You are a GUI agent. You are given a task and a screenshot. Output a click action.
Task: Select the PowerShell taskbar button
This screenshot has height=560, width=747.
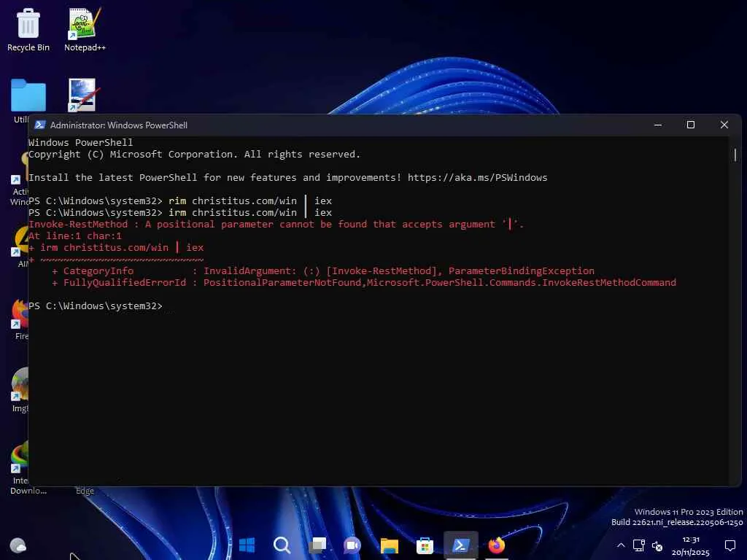point(461,545)
